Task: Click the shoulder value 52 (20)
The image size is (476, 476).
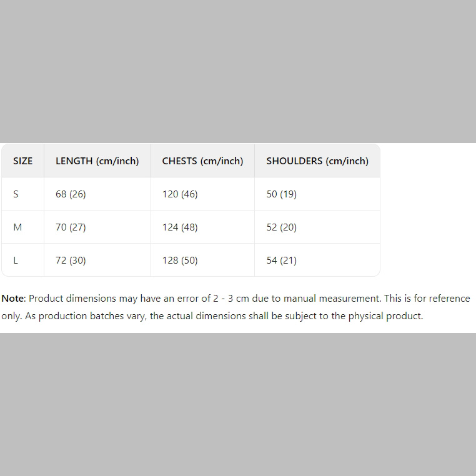Action: [x=281, y=227]
